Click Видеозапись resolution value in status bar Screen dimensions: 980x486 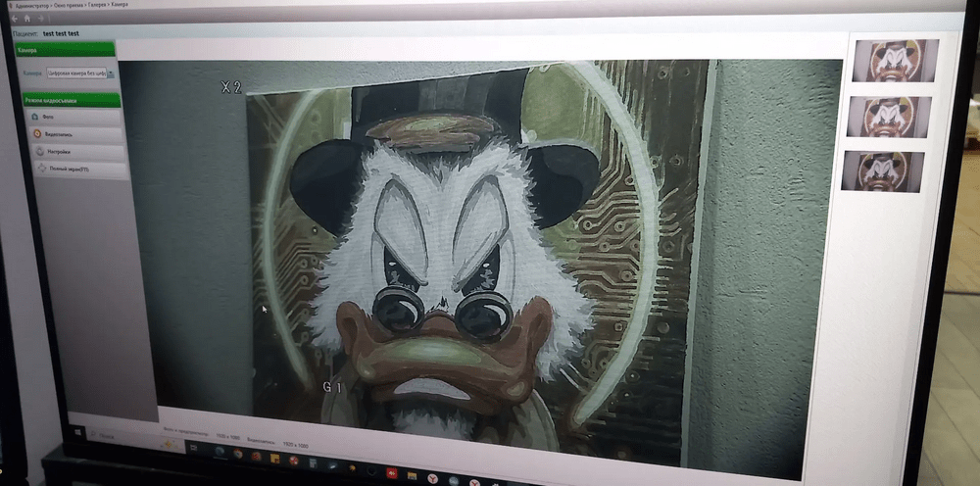pyautogui.click(x=294, y=446)
